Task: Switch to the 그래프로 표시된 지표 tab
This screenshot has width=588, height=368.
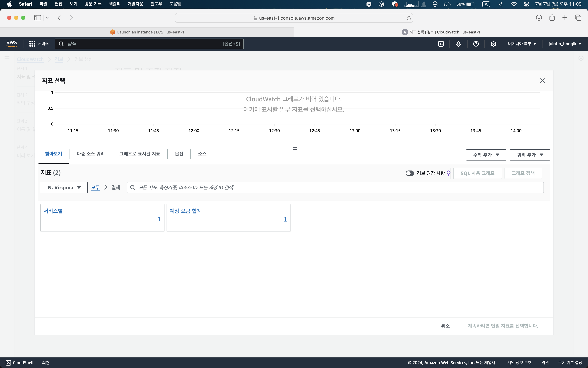Action: [x=140, y=154]
